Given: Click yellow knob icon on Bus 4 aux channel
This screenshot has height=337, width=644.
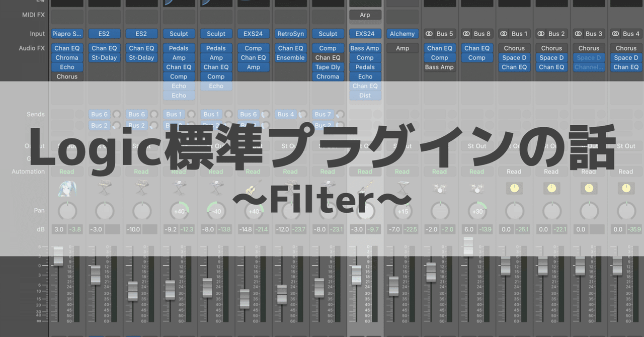Looking at the screenshot, I should coord(626,189).
